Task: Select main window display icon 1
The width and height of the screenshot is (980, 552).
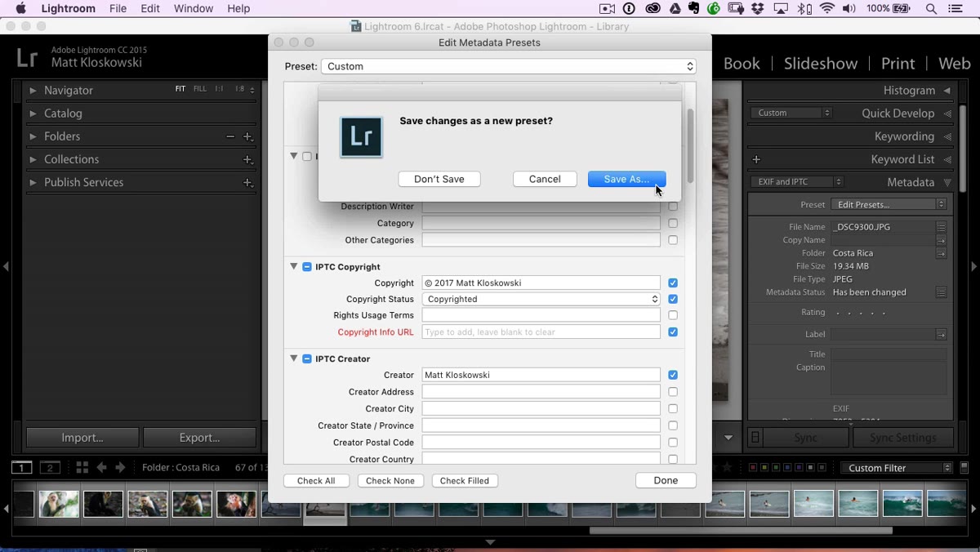Action: click(x=21, y=468)
